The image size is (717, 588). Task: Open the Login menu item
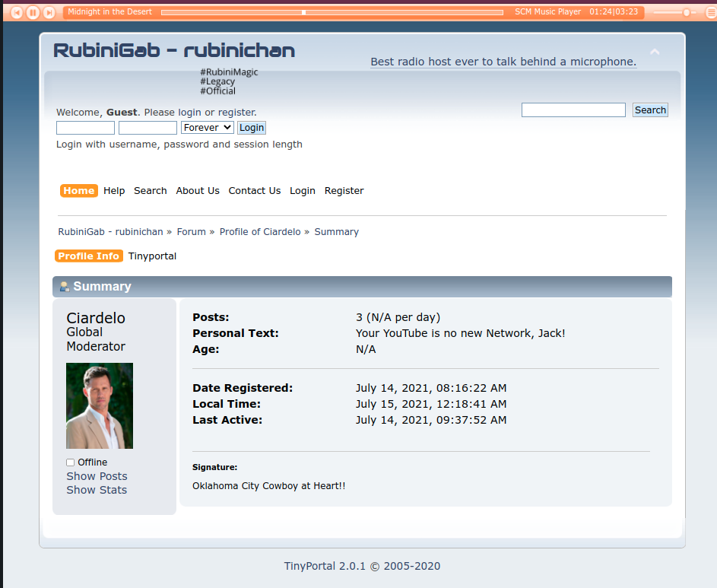tap(303, 191)
